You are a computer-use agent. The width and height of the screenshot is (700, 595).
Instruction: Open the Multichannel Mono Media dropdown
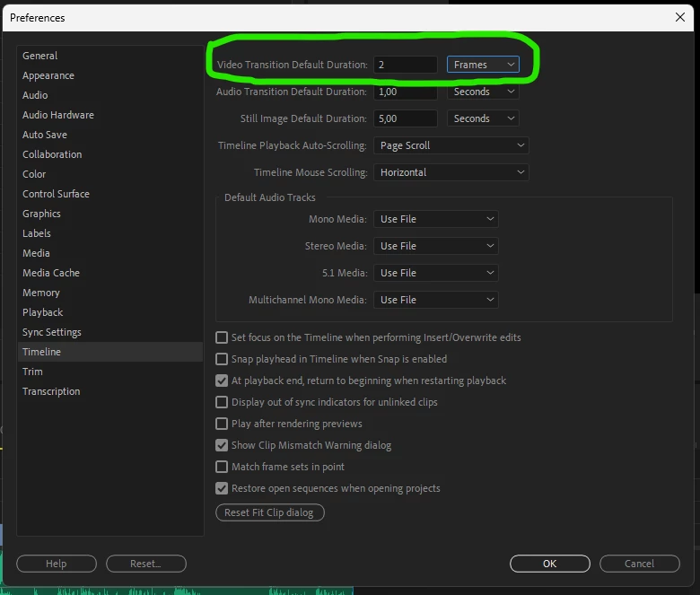pyautogui.click(x=436, y=300)
